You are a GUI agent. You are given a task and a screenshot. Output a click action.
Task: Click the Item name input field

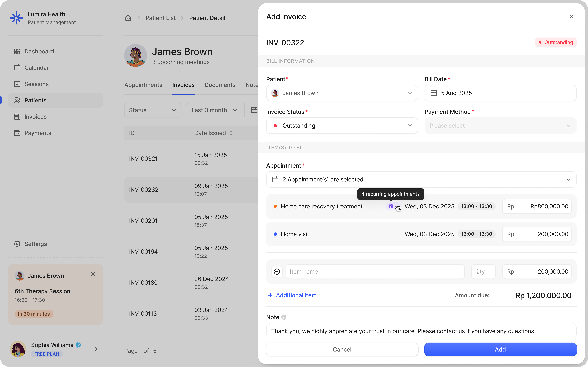[375, 272]
